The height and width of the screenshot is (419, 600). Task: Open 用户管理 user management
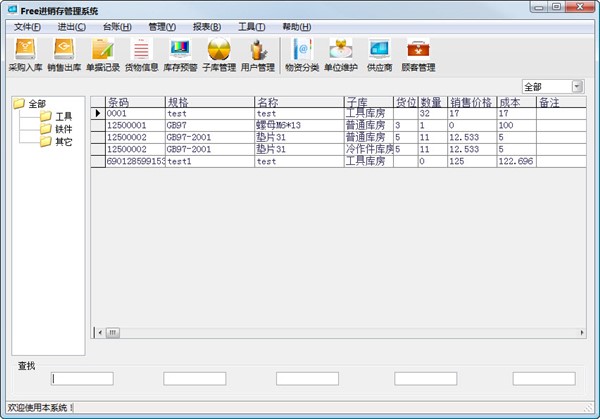(x=258, y=55)
